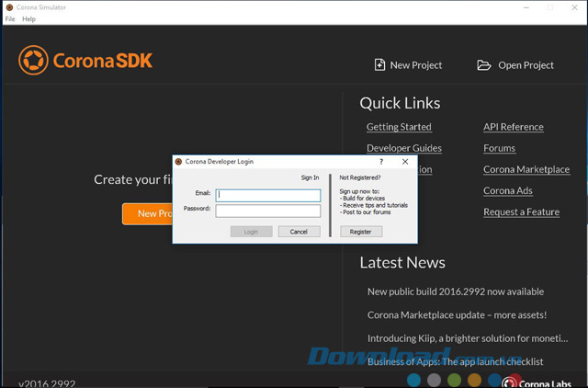
Task: Click the Corona Simulator title bar icon
Action: coord(9,7)
